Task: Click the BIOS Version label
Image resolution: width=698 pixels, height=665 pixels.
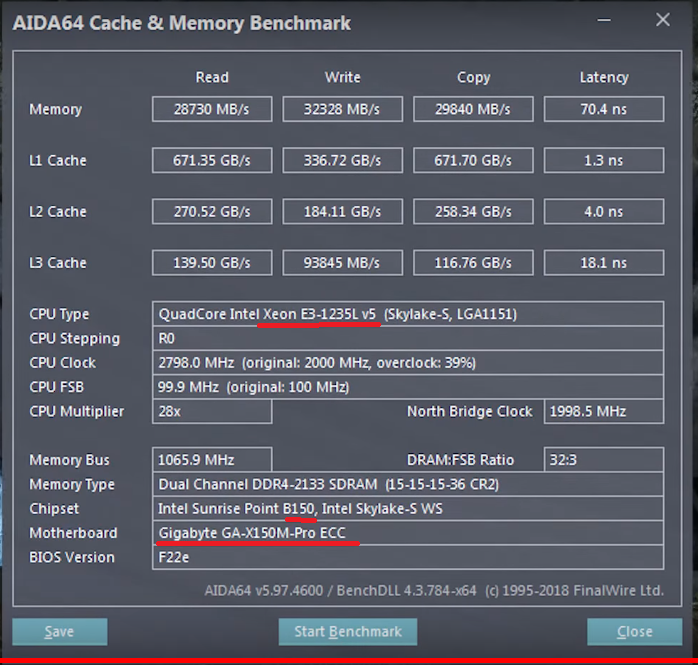Action: click(x=72, y=557)
